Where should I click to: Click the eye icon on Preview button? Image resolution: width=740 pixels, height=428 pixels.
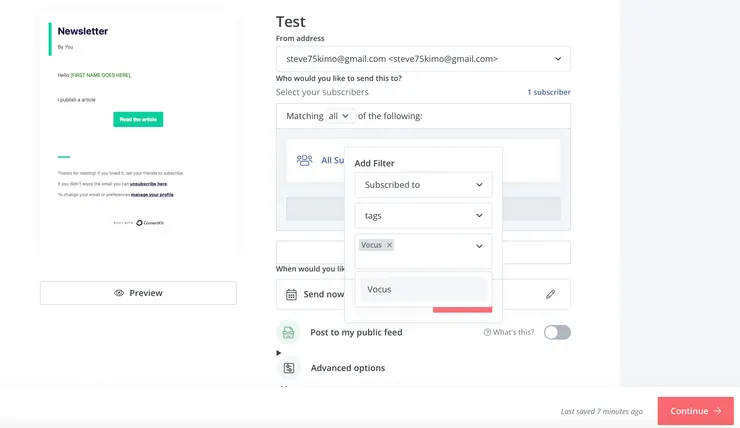tap(119, 293)
